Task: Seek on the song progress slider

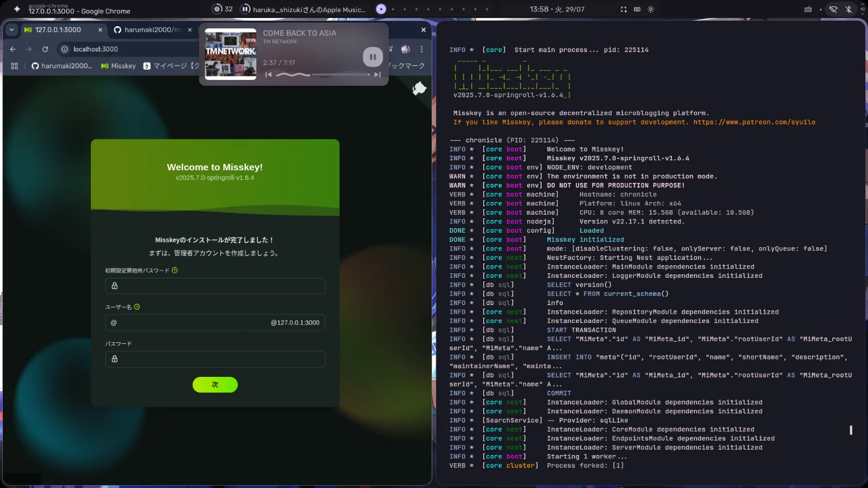Action: click(323, 75)
